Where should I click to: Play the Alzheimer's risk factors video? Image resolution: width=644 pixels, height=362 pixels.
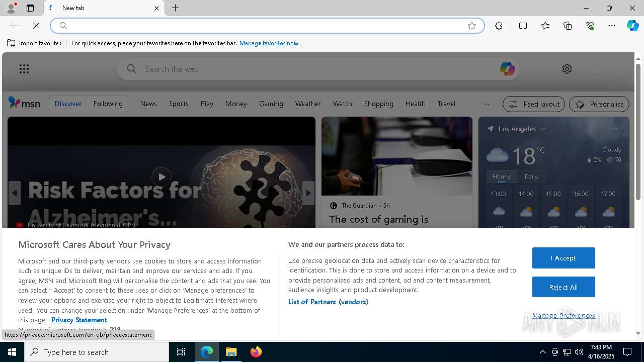pos(161,176)
